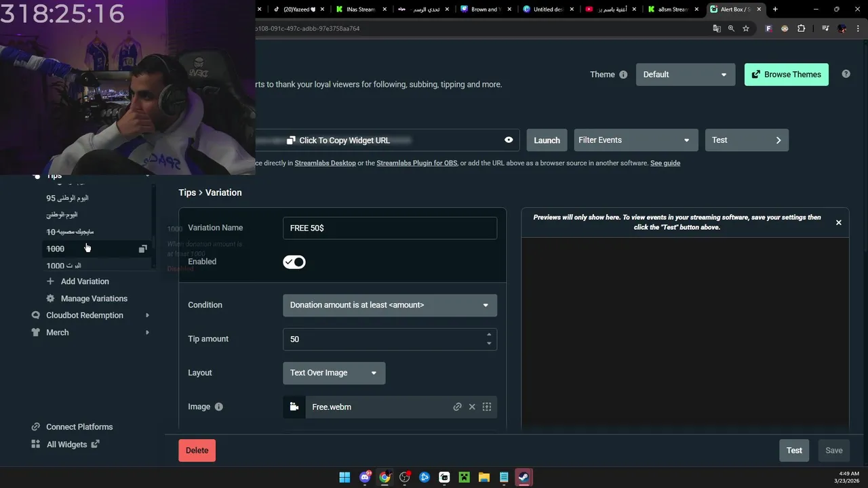Click link icon in Free.webm field
This screenshot has width=868, height=488.
[x=457, y=407]
